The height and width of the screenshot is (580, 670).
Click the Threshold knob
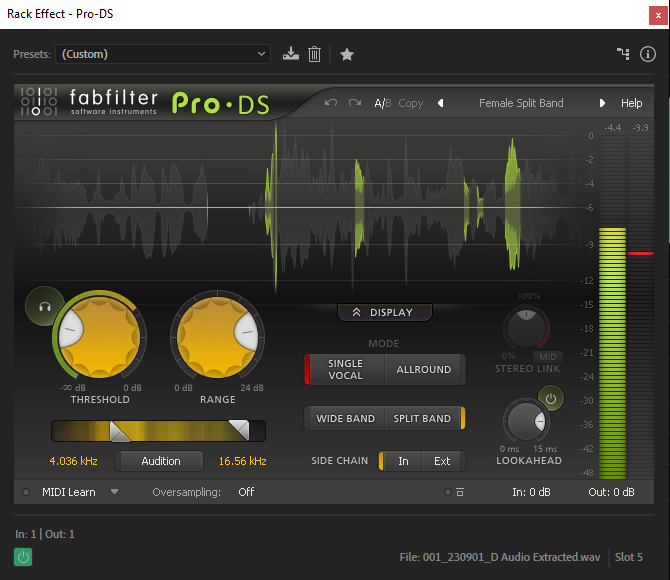coord(99,336)
